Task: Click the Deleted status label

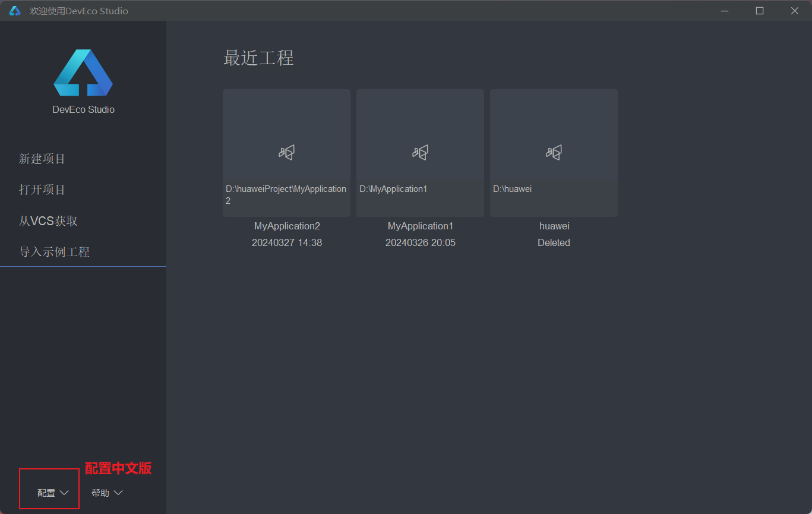Action: tap(554, 242)
